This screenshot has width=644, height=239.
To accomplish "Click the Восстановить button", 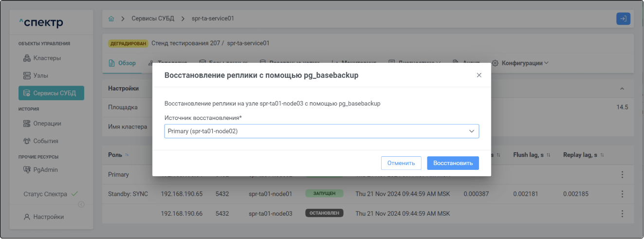I will (x=453, y=163).
